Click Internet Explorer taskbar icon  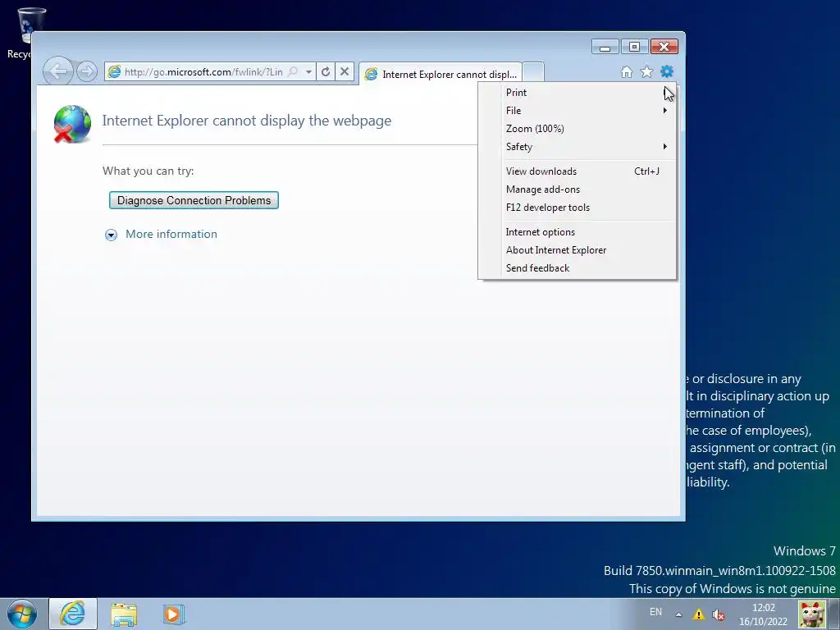coord(73,614)
